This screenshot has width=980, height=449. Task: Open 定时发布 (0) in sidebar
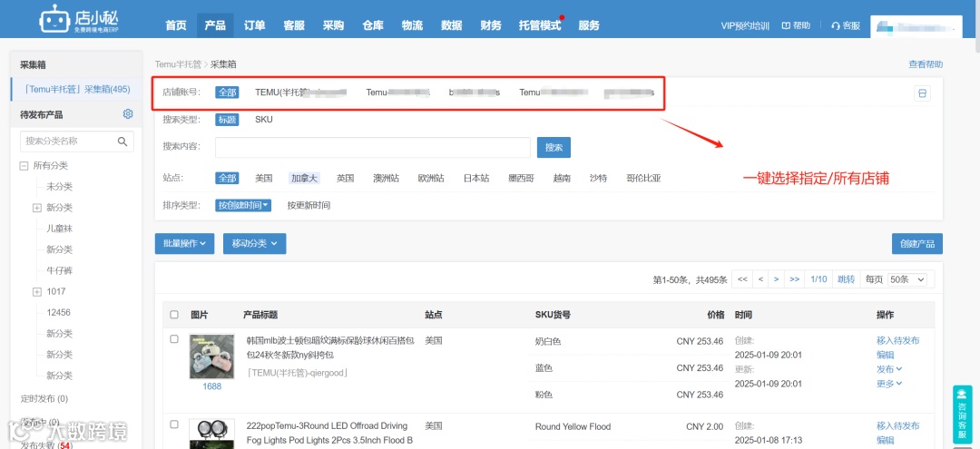44,398
